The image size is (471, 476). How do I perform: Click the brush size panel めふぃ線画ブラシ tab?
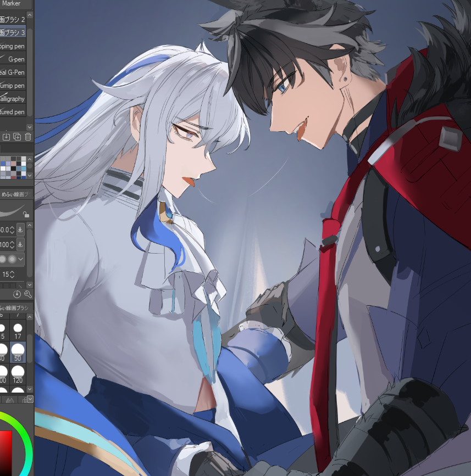click(15, 307)
